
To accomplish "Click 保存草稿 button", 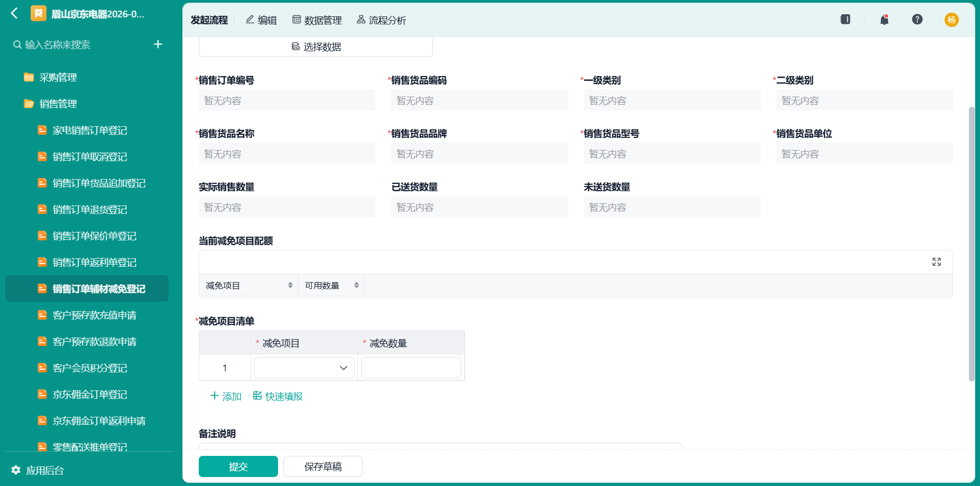I will tap(323, 466).
